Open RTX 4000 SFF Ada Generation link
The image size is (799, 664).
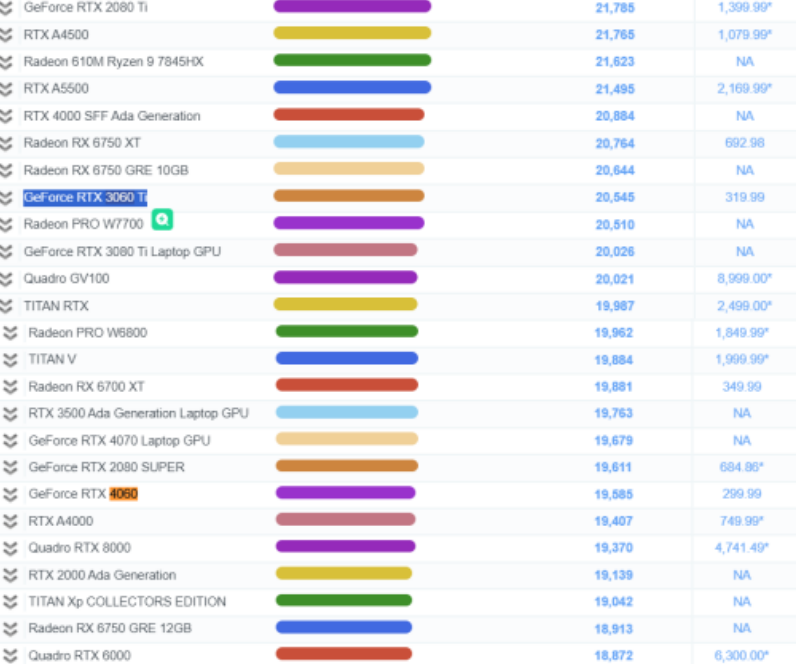[112, 116]
